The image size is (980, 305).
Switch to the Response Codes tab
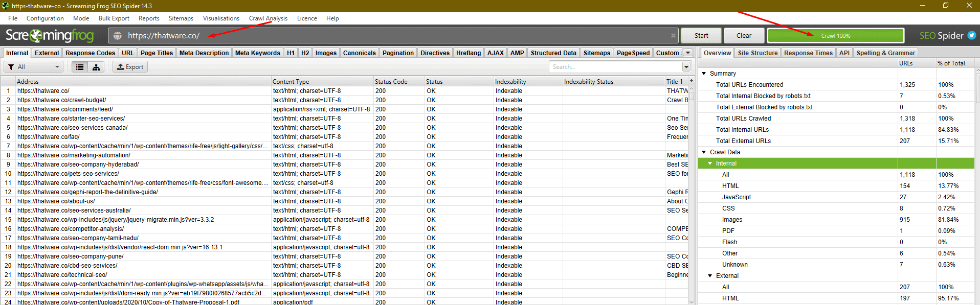[90, 53]
